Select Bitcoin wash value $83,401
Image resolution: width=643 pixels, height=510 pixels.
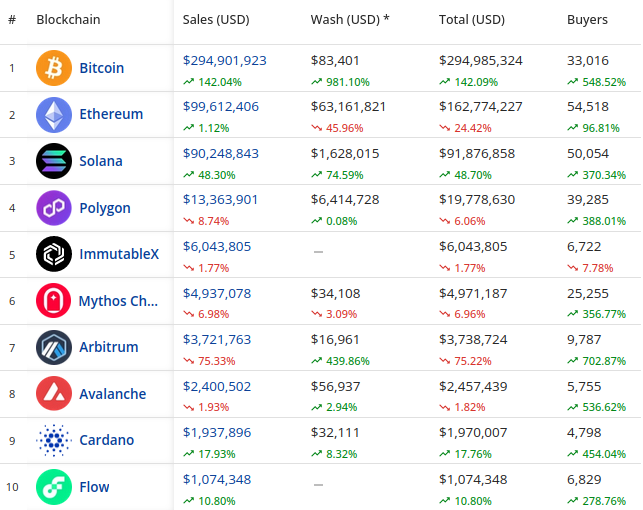point(335,61)
